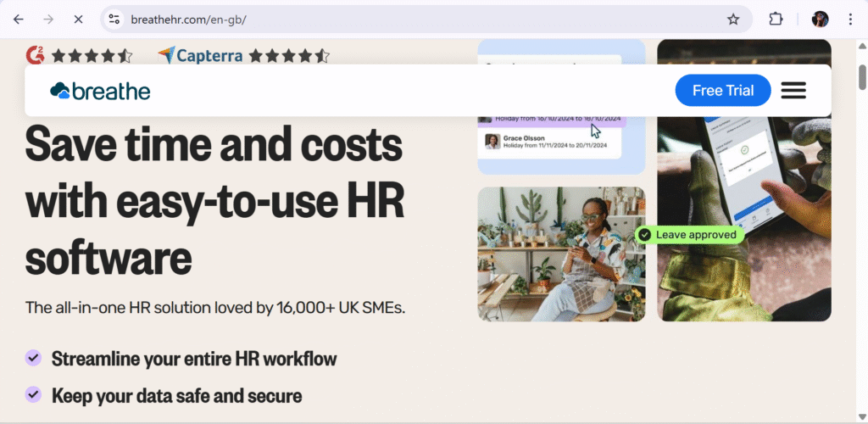Click checkmark beside 'Streamline your entire HR workflow'

pos(33,358)
